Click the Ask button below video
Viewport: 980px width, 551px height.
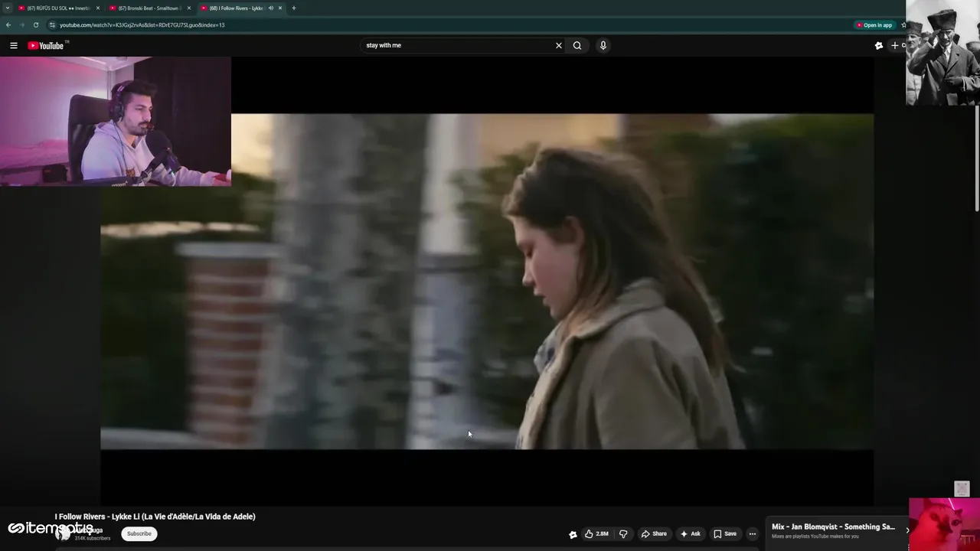[x=690, y=533]
